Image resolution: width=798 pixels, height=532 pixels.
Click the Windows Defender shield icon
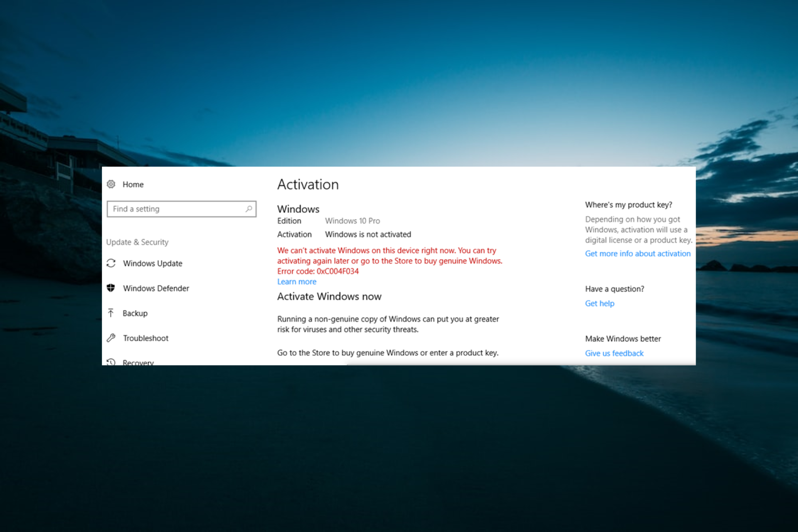point(111,288)
